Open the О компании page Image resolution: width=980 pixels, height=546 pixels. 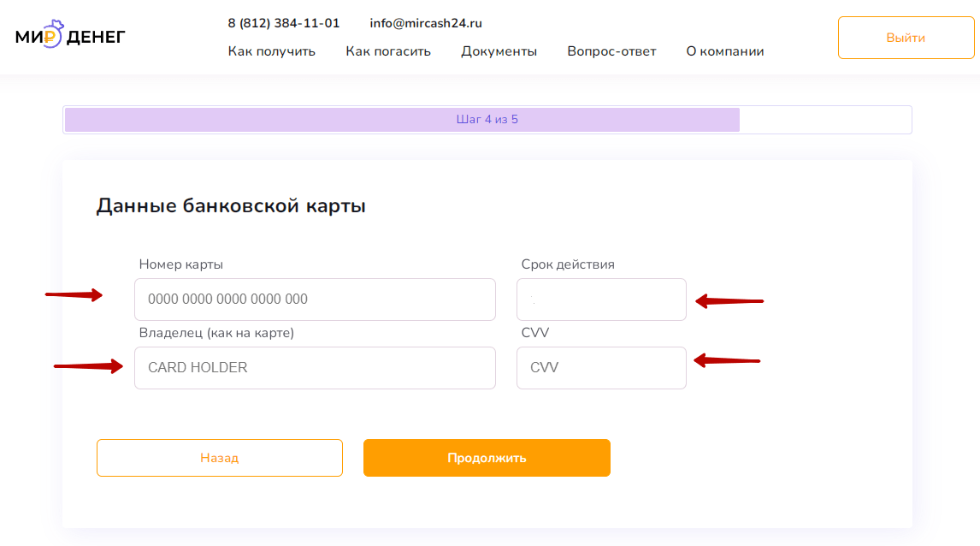pyautogui.click(x=725, y=51)
